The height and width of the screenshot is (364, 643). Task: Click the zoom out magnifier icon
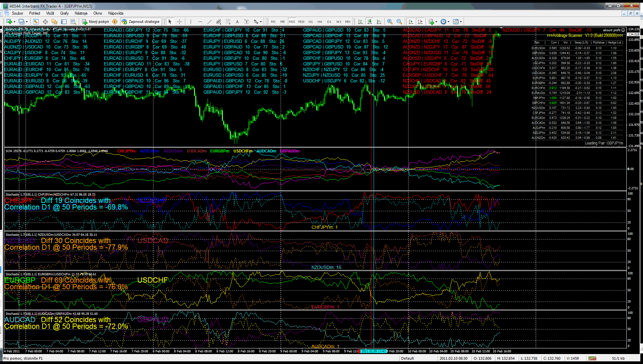[x=399, y=22]
